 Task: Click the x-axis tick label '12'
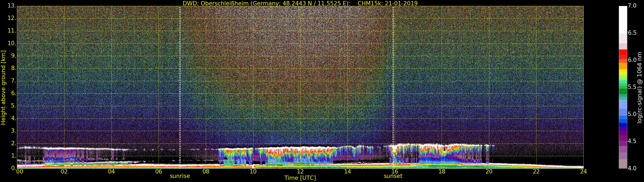pyautogui.click(x=300, y=172)
